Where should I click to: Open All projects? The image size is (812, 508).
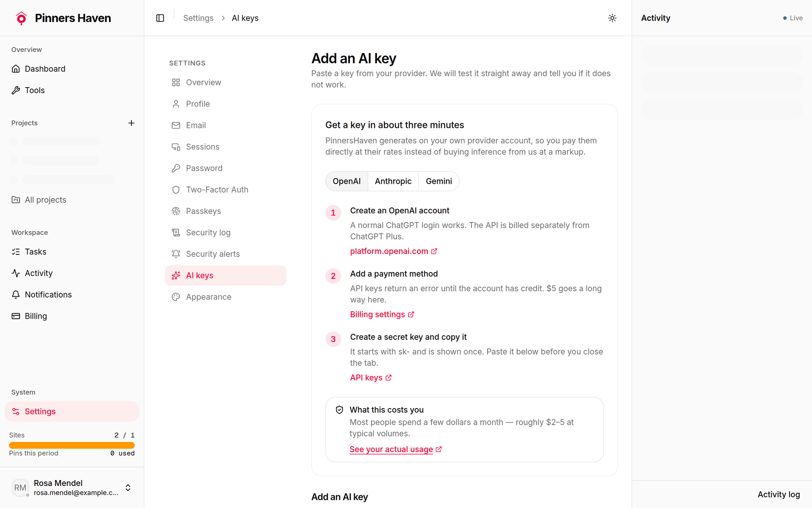point(72,200)
